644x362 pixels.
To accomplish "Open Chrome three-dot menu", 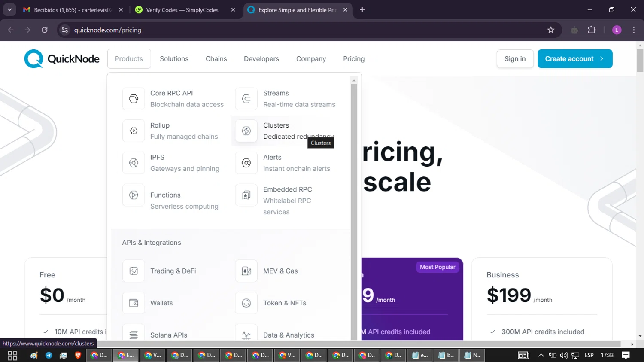I will point(634,30).
